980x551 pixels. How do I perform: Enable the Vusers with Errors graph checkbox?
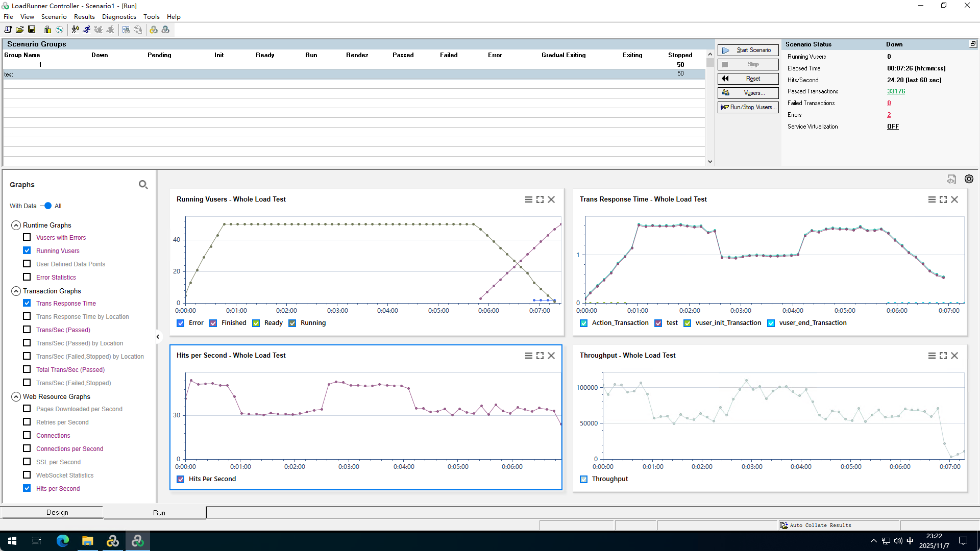[x=27, y=237]
